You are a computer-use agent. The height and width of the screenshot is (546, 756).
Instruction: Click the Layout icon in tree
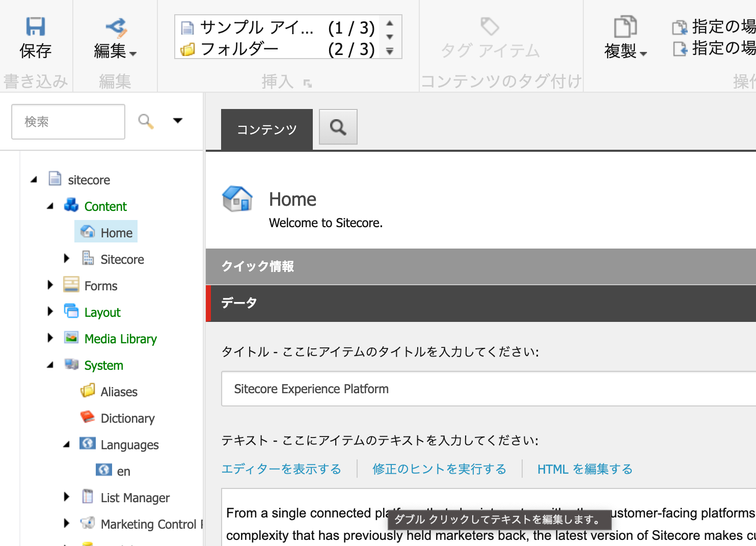[x=71, y=311]
